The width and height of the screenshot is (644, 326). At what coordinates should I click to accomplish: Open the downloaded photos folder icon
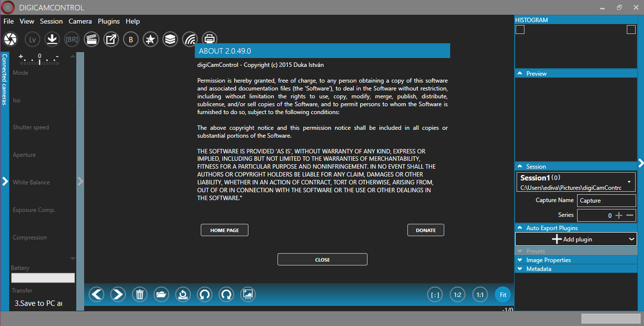(x=161, y=294)
